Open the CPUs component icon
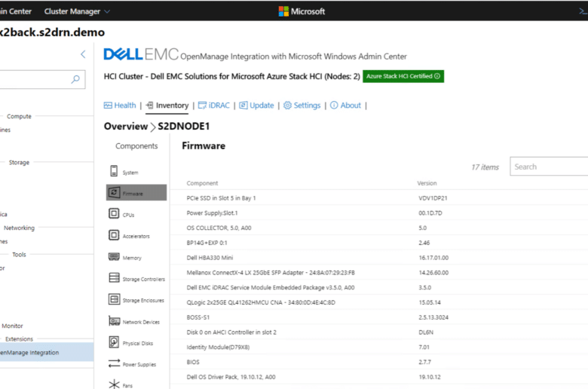 [114, 213]
